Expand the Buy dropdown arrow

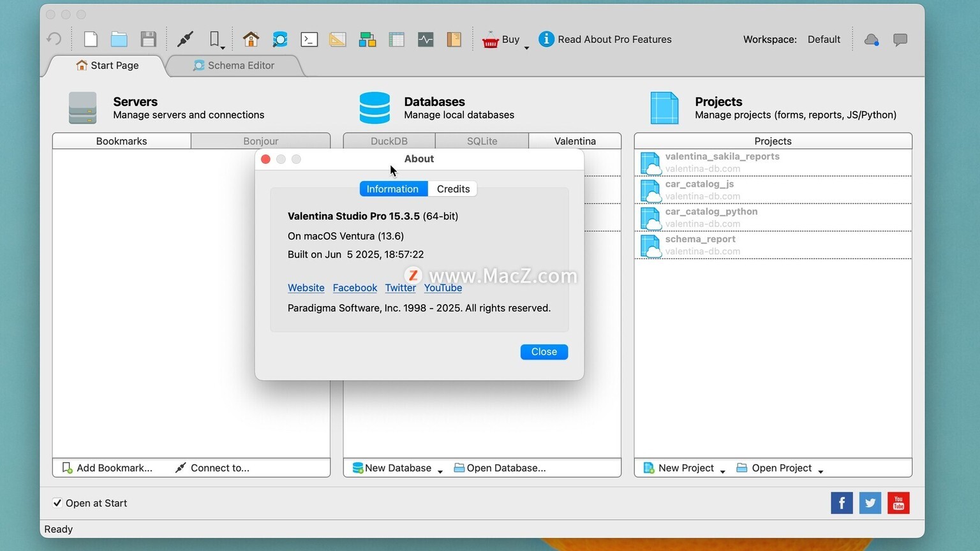tap(526, 47)
